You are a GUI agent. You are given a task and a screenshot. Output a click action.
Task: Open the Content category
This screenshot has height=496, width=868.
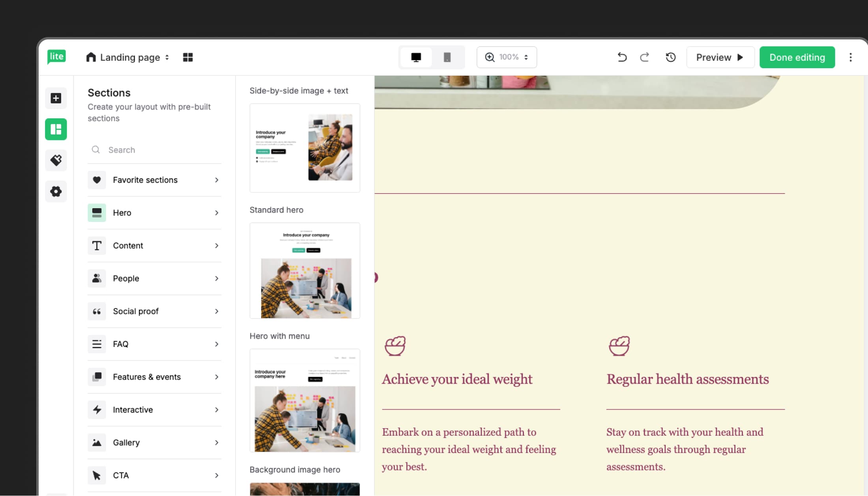[x=154, y=246]
